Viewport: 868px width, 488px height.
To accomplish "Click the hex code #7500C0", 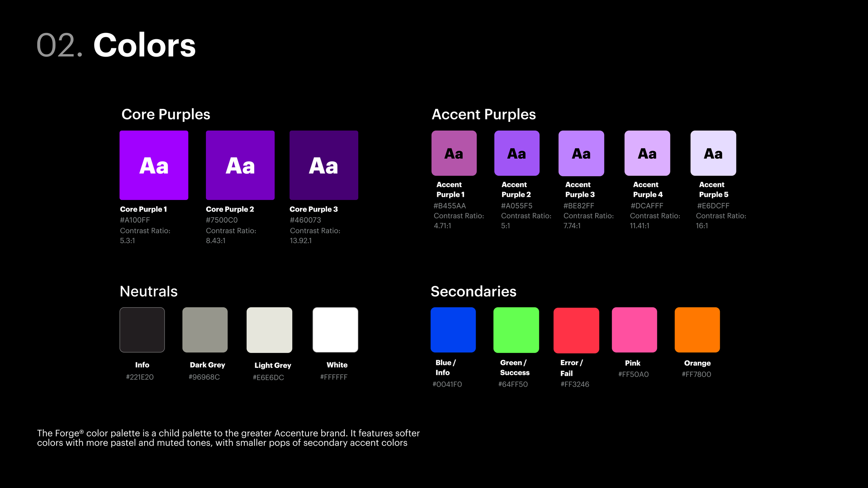I will 222,220.
